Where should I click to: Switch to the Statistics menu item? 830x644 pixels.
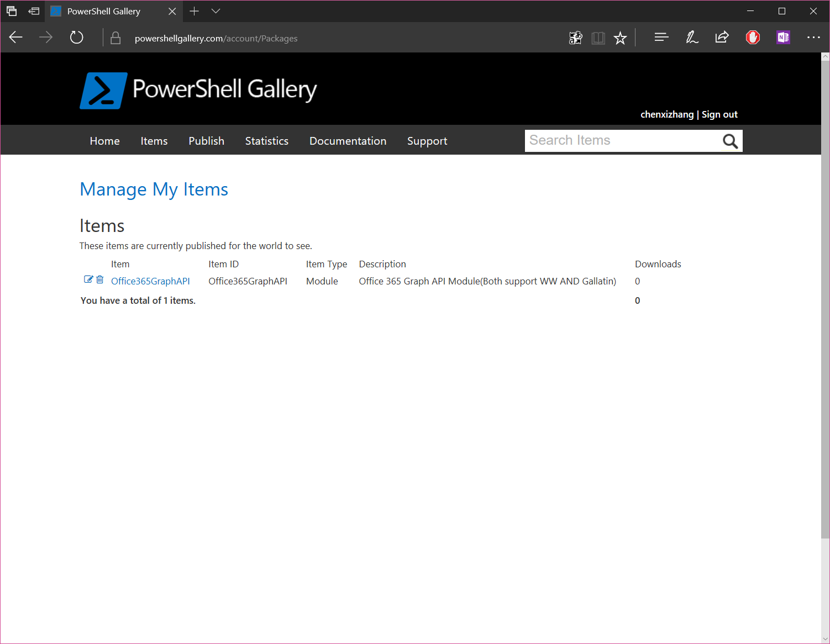(266, 141)
